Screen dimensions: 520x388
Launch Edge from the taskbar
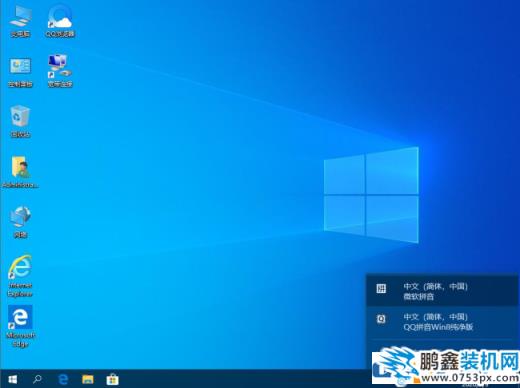tap(63, 379)
